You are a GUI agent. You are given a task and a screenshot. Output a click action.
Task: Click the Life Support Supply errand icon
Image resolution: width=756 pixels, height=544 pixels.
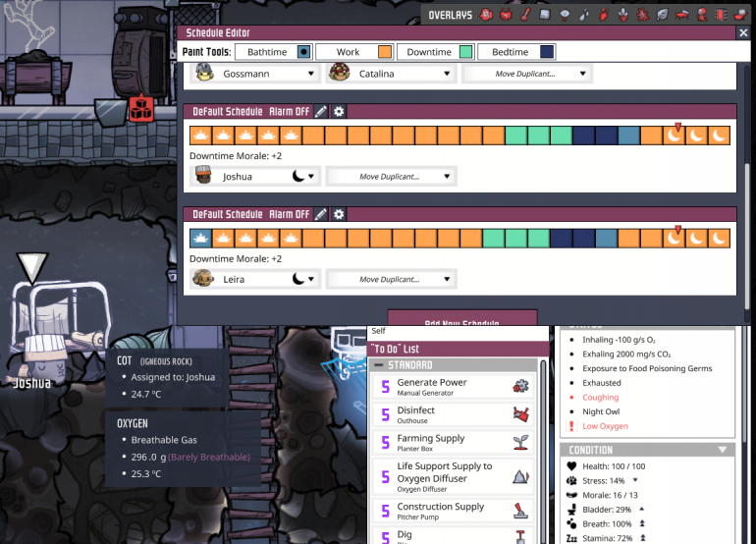pyautogui.click(x=520, y=476)
